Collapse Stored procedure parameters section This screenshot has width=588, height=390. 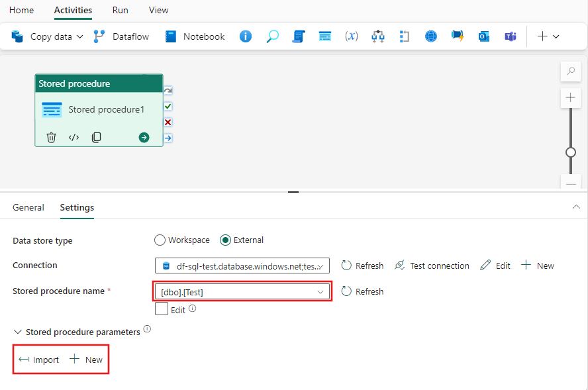click(17, 332)
